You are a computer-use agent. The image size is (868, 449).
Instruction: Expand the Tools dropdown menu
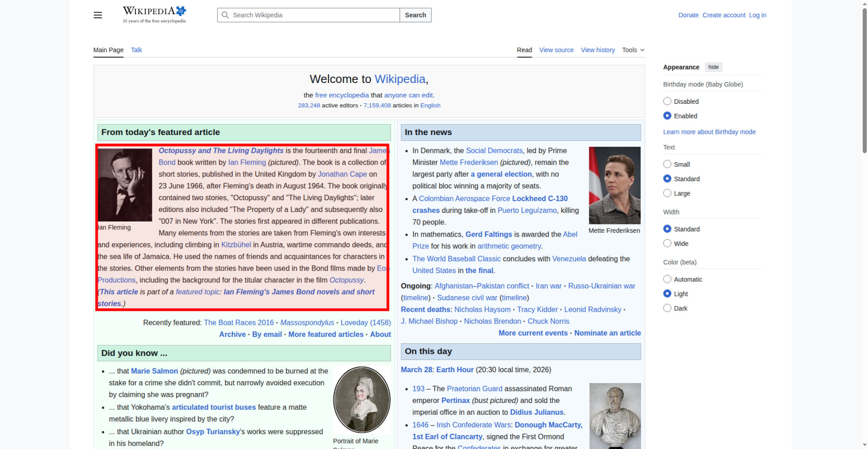point(633,50)
